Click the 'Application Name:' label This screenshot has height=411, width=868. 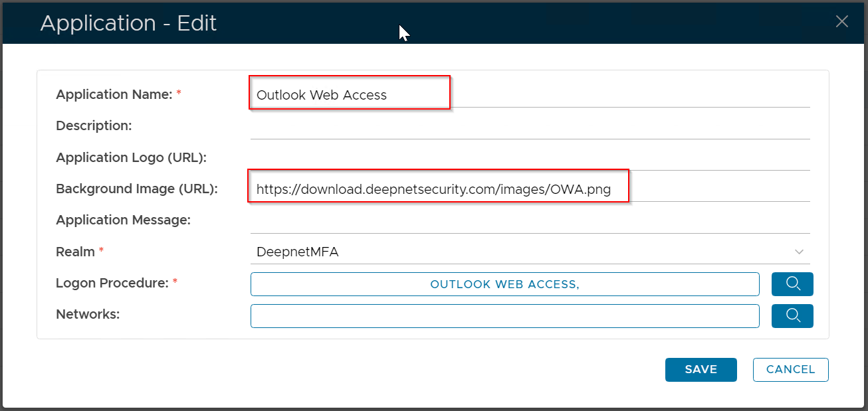pyautogui.click(x=114, y=94)
